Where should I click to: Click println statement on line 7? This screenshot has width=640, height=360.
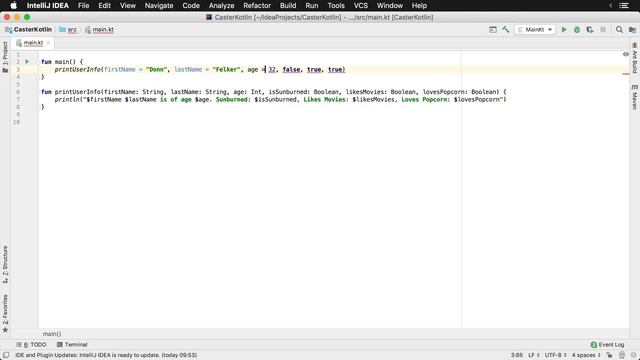pos(280,100)
